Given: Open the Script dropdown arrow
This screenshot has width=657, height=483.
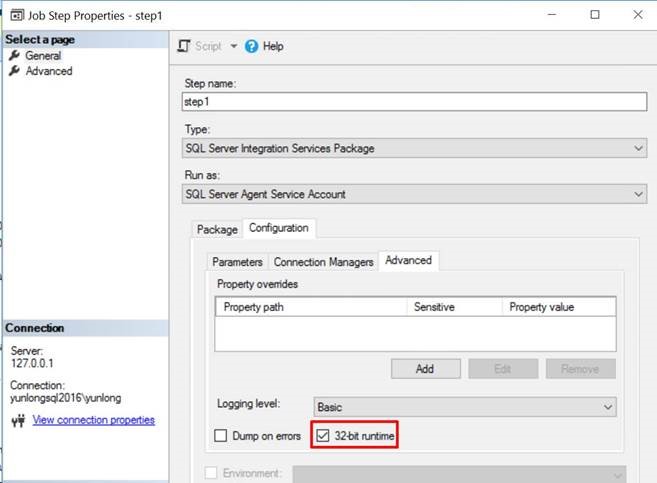Looking at the screenshot, I should click(234, 46).
